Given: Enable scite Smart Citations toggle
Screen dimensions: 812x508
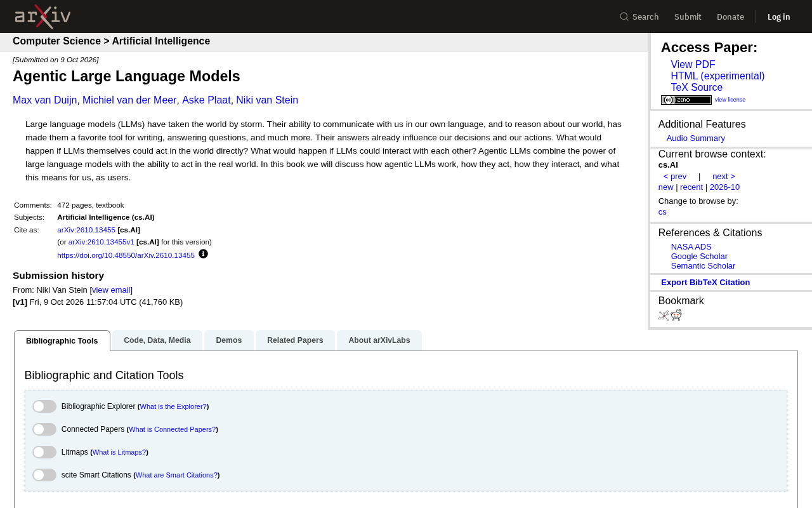Looking at the screenshot, I should pyautogui.click(x=44, y=475).
